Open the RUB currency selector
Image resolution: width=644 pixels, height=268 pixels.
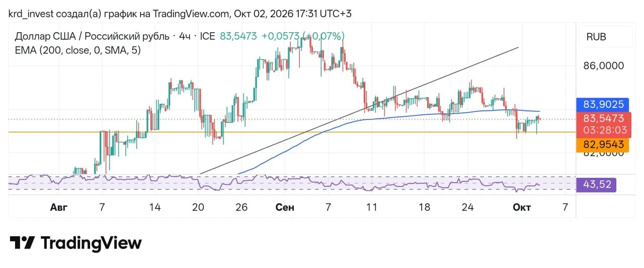[x=597, y=37]
